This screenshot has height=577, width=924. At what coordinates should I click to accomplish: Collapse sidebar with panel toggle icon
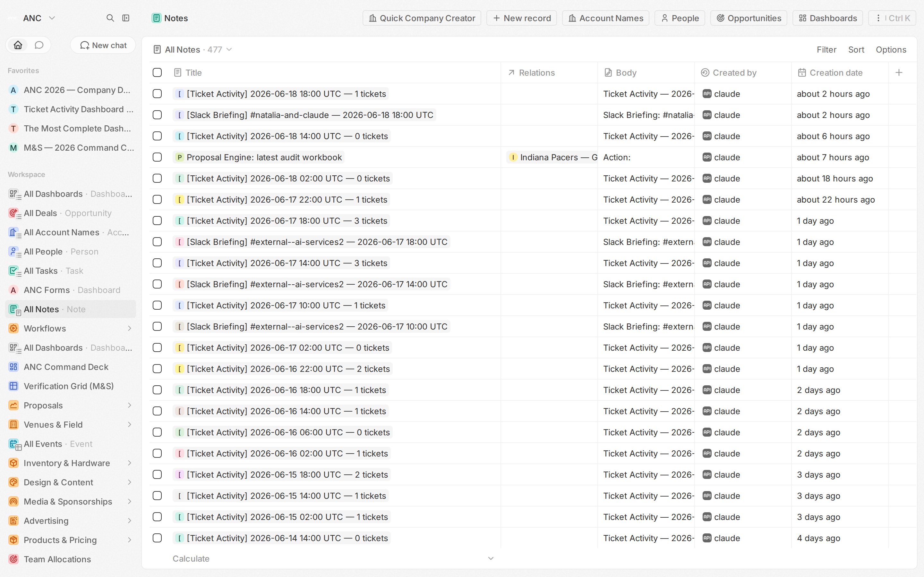click(x=126, y=18)
